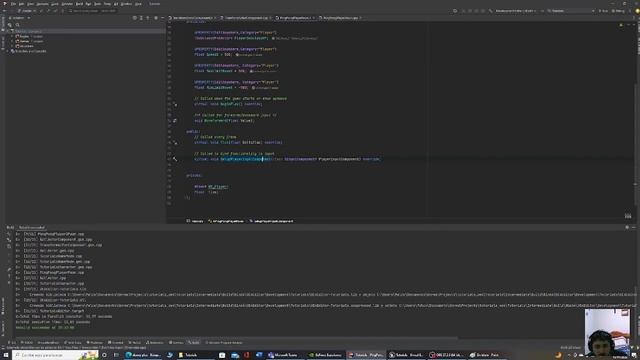Open the Navigate menu
The image size is (640, 360).
point(42,4)
